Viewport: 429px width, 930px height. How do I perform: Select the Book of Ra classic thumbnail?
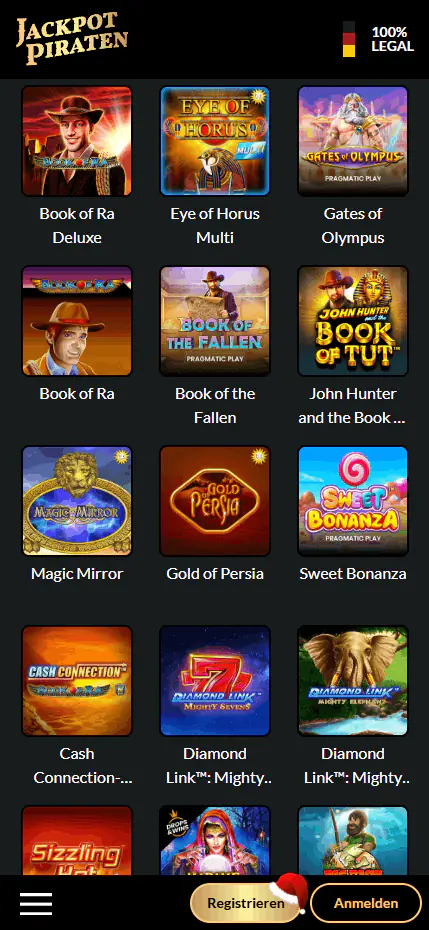(77, 321)
